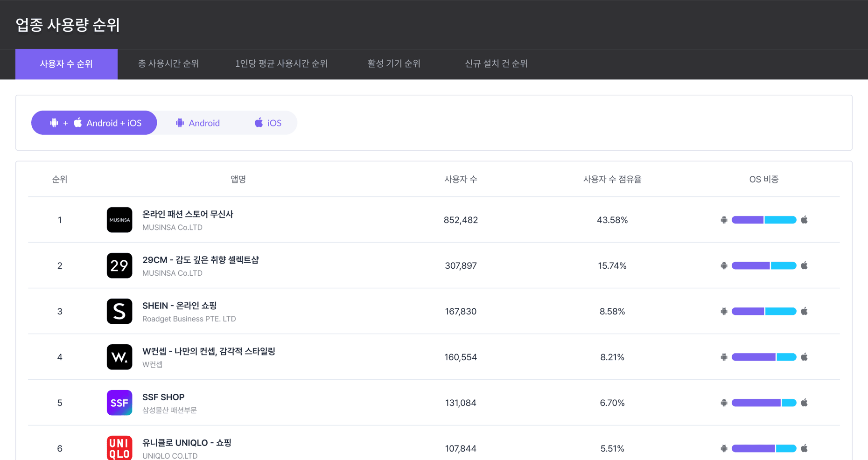
Task: Select the Android + iOS filter
Action: point(94,123)
